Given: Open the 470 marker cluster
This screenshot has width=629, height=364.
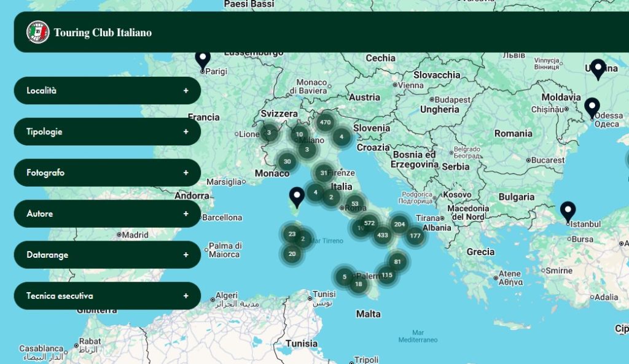Looking at the screenshot, I should 325,122.
